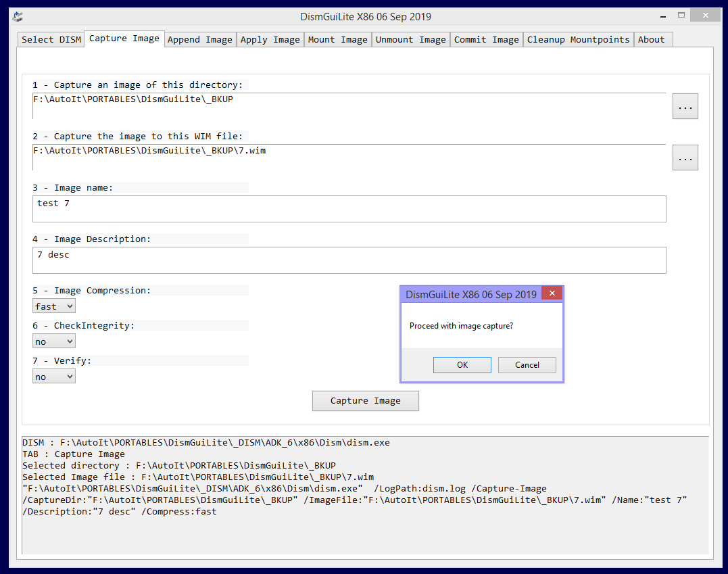This screenshot has height=574, width=728.
Task: Click the capture directory path field
Action: (x=349, y=106)
